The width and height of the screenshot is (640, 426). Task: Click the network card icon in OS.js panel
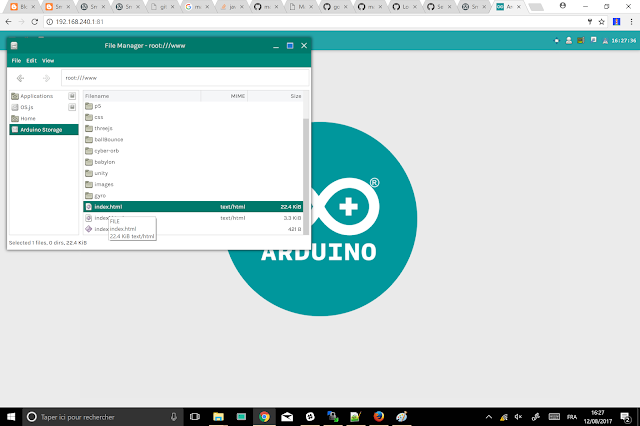point(581,40)
